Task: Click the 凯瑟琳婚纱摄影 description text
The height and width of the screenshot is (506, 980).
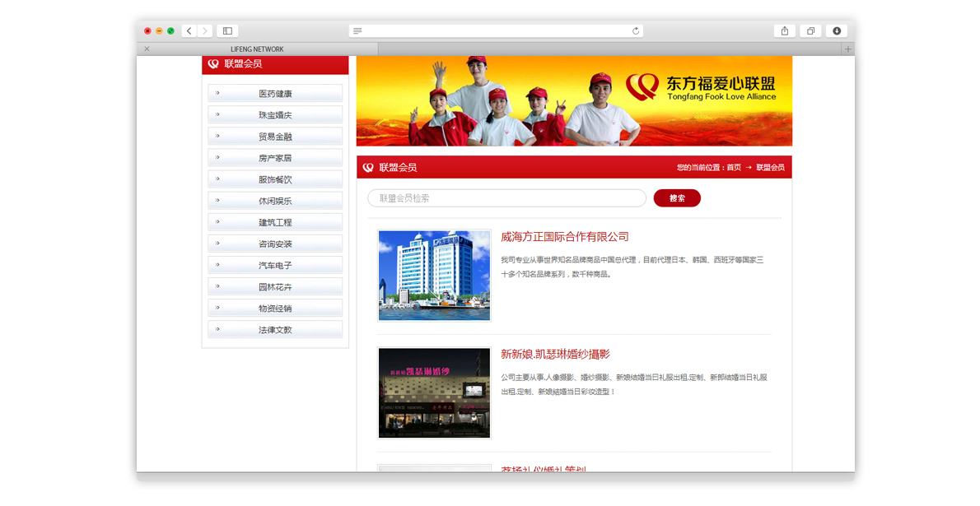Action: click(x=634, y=384)
